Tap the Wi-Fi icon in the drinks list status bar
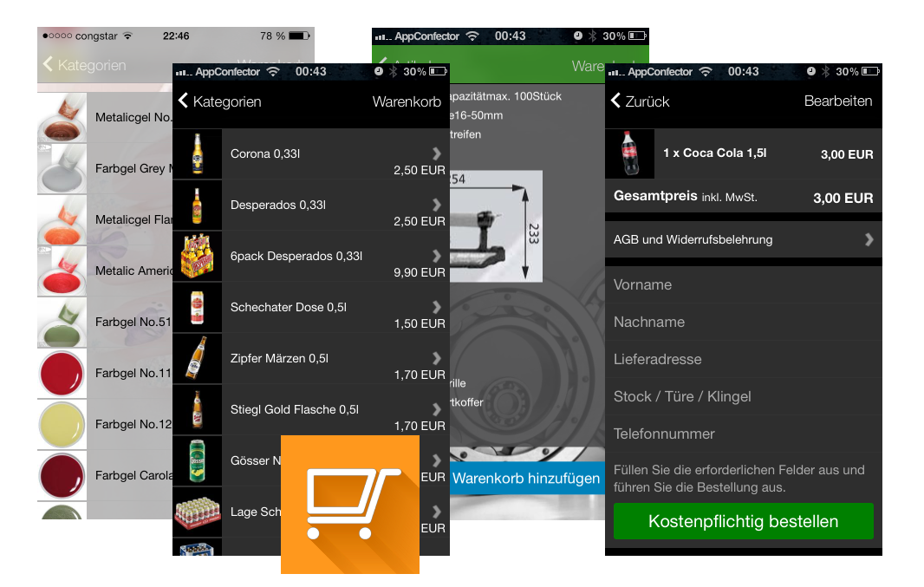Image resolution: width=924 pixels, height=587 pixels. click(x=273, y=71)
